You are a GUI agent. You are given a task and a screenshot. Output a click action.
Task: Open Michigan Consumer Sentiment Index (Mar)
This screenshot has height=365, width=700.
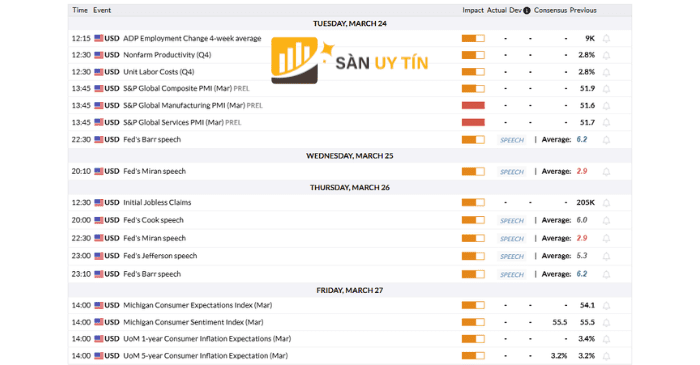[x=193, y=322]
